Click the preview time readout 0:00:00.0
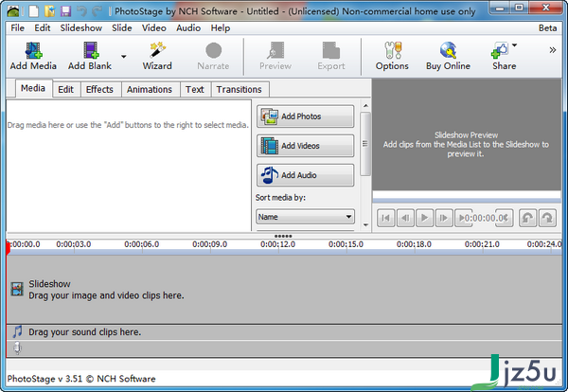Viewport: 568px width, 392px height. pos(484,218)
